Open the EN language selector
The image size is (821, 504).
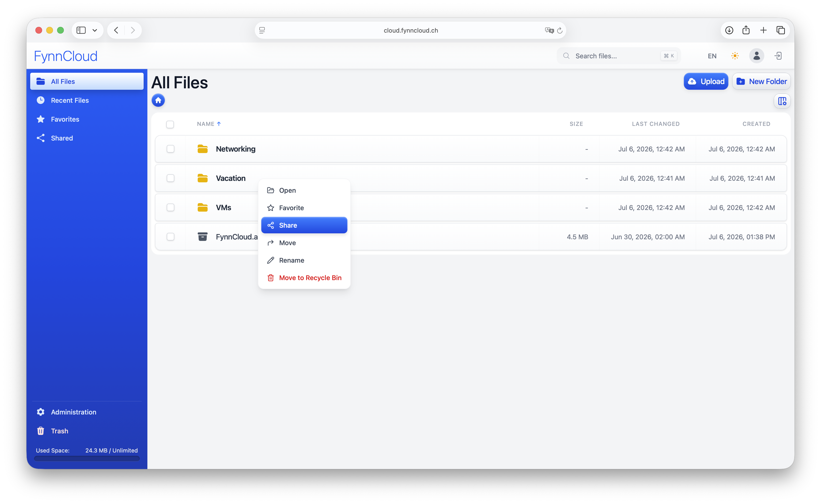(x=712, y=56)
